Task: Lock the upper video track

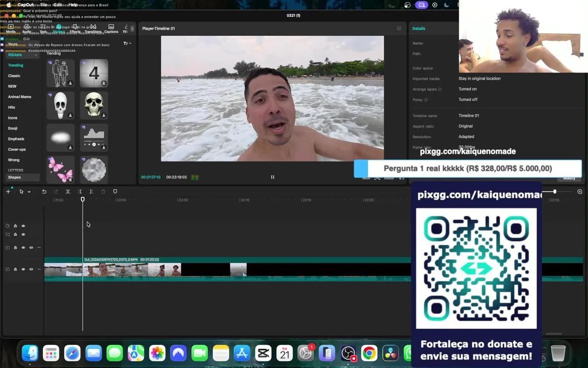Action: tap(15, 247)
